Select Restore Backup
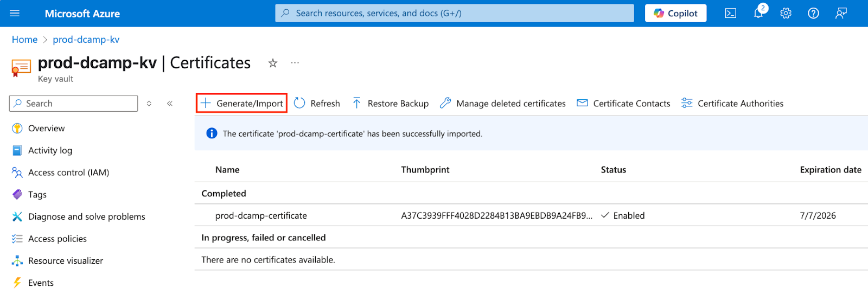This screenshot has width=868, height=300. (x=390, y=103)
